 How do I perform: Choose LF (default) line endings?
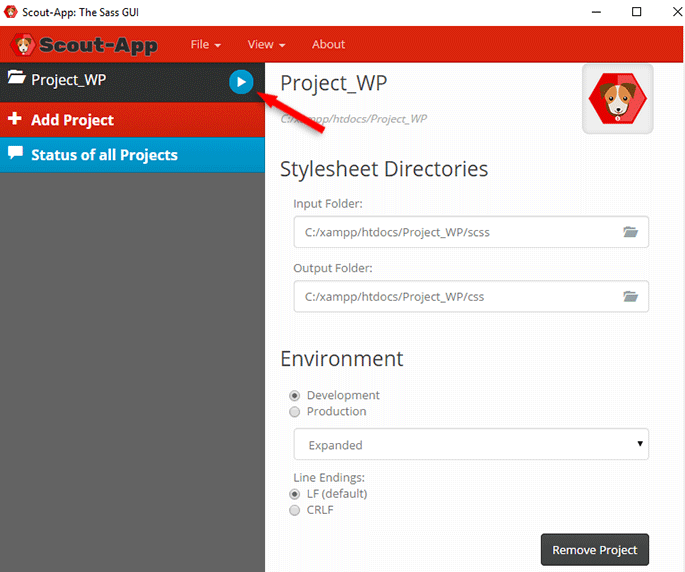tap(294, 494)
